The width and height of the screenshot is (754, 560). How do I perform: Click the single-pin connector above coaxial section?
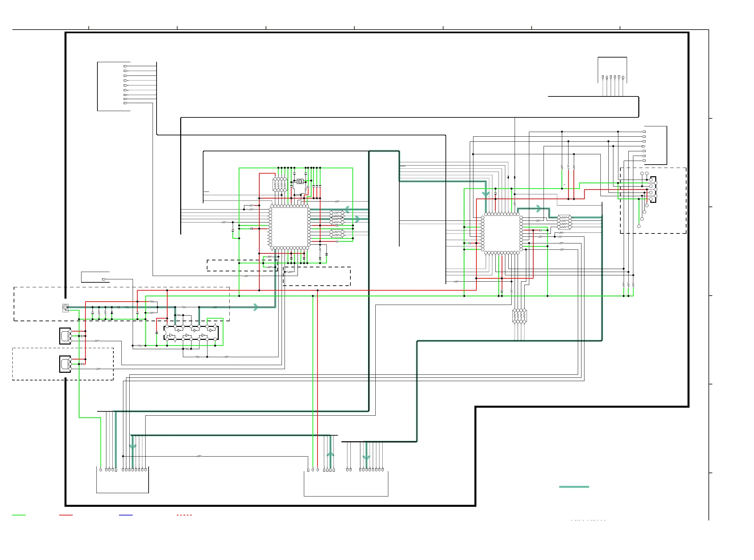[95, 277]
